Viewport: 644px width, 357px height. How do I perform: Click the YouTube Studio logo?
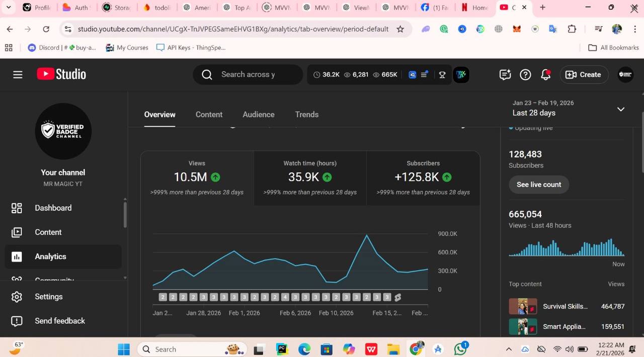pos(61,74)
